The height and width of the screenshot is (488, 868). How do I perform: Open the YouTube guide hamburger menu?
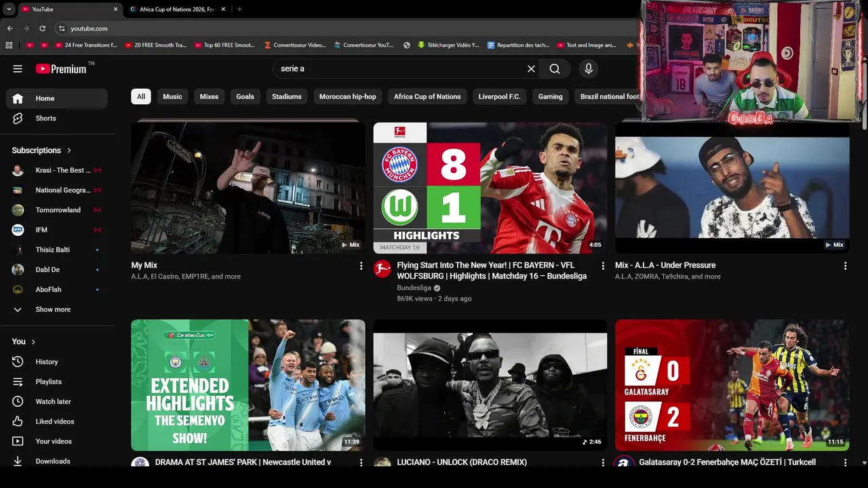tap(18, 68)
